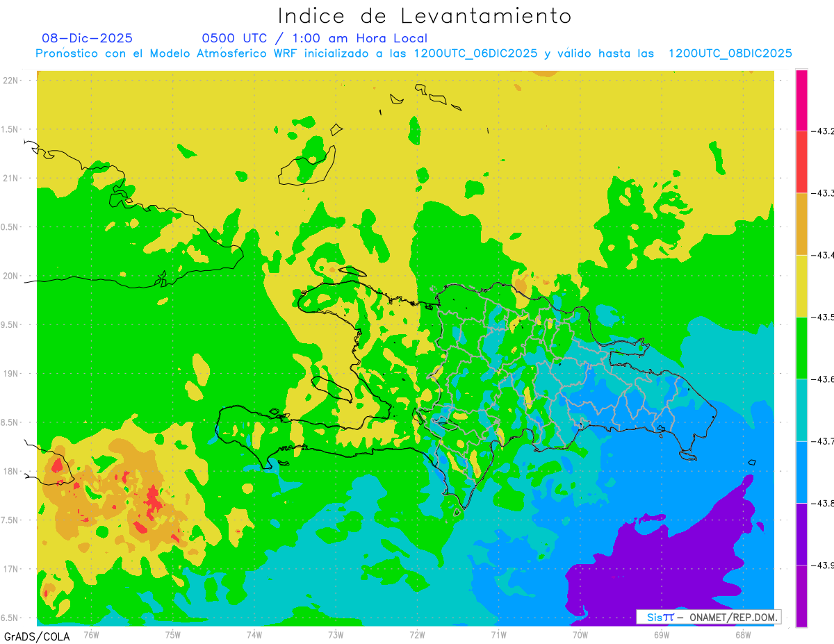Click the "71W" longitude label

498,634
